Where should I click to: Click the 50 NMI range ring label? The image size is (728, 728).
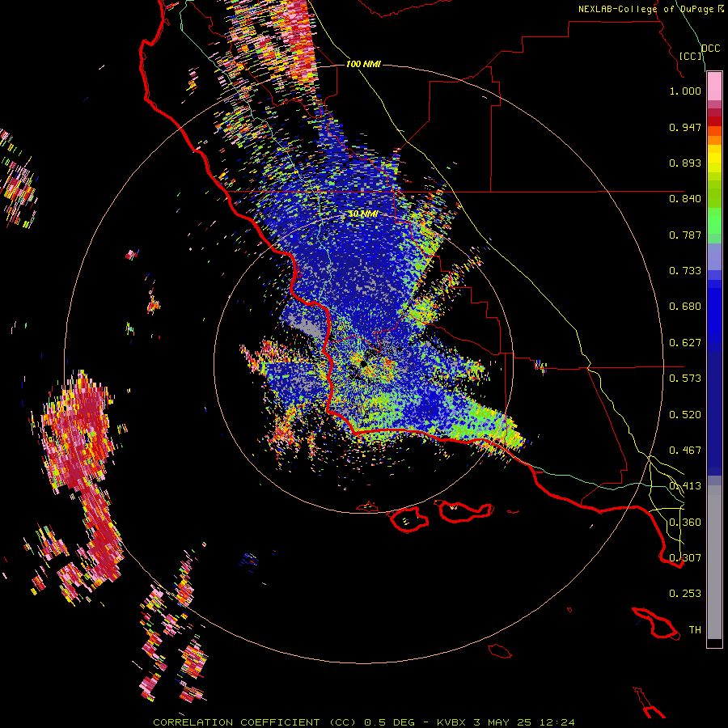click(x=363, y=214)
